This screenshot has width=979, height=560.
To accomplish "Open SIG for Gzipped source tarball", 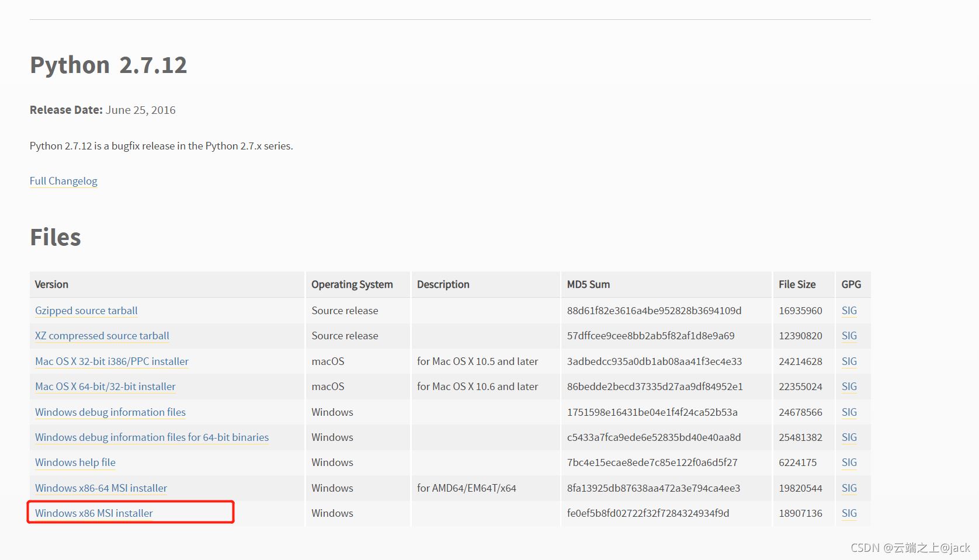I will click(849, 311).
